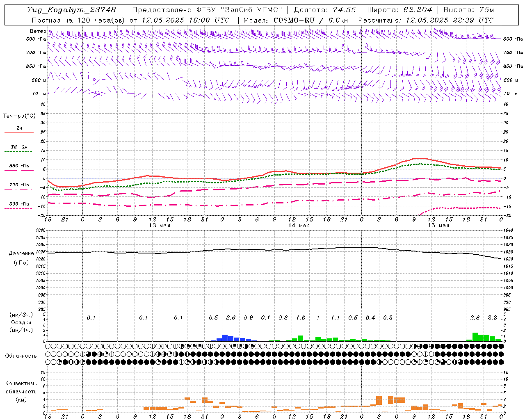Click the 2.3 precipitation total
The height and width of the screenshot is (420, 525).
pyautogui.click(x=492, y=317)
